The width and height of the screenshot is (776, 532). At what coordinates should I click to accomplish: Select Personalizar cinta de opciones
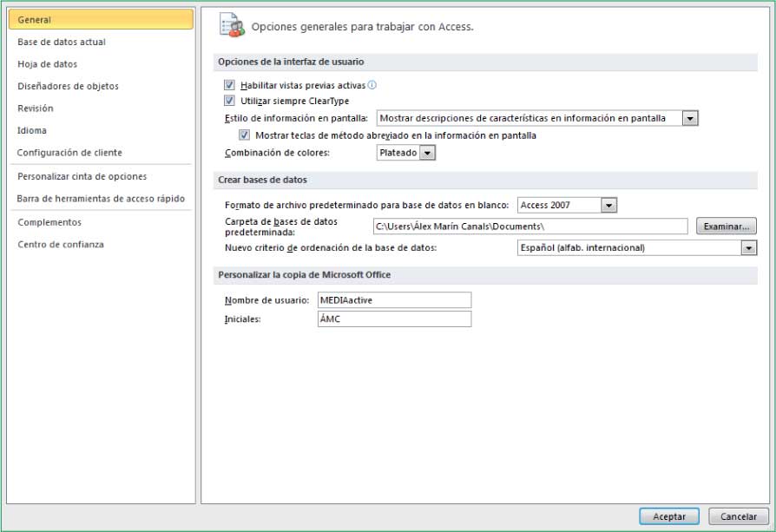click(82, 176)
